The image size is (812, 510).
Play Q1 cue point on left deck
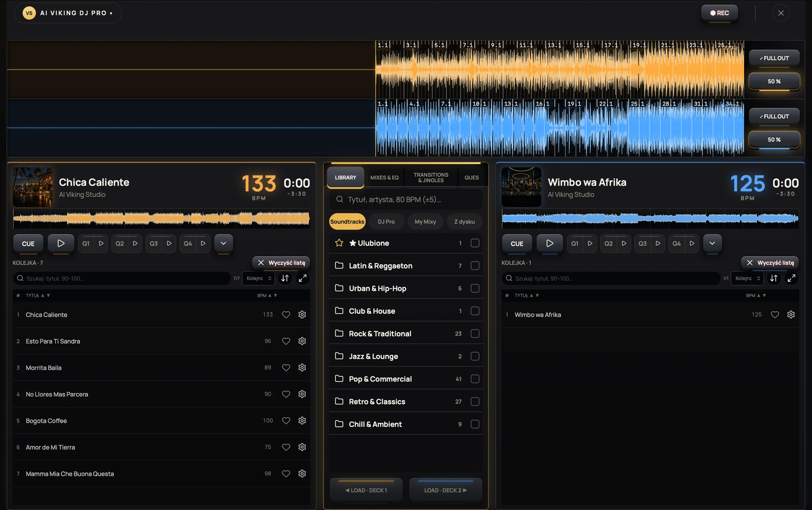(x=101, y=243)
